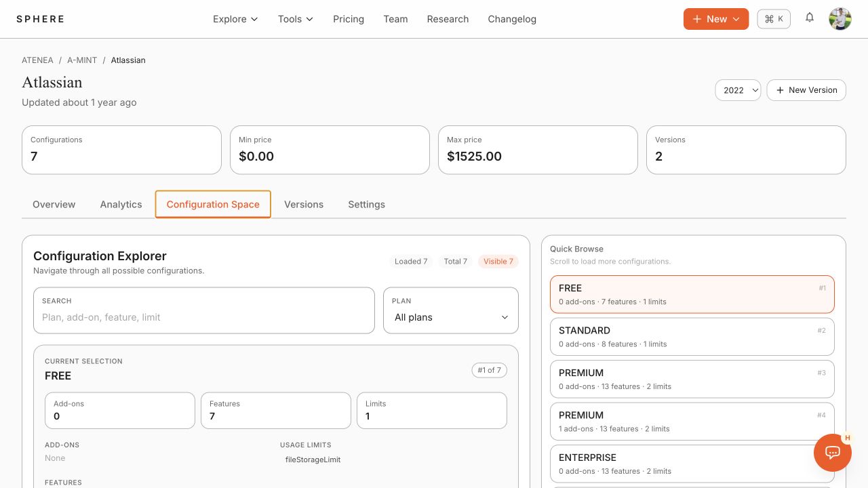The width and height of the screenshot is (868, 488).
Task: Open the A-MINT breadcrumb link
Action: click(82, 60)
